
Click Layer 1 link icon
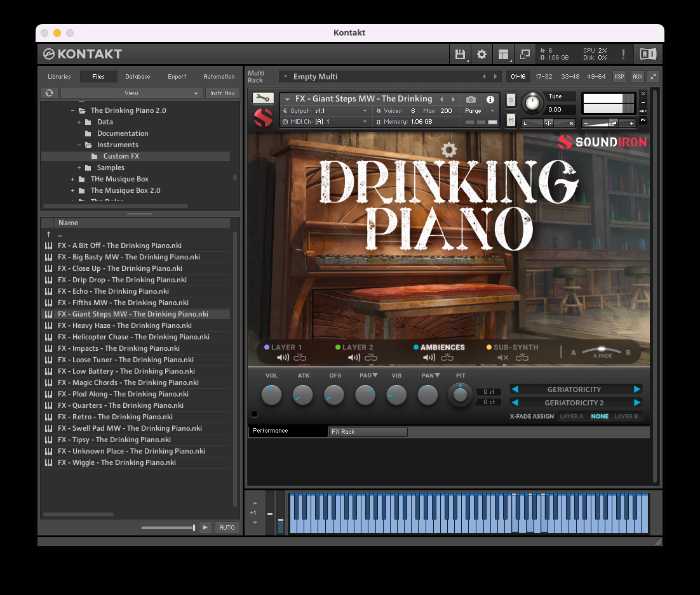pos(300,358)
